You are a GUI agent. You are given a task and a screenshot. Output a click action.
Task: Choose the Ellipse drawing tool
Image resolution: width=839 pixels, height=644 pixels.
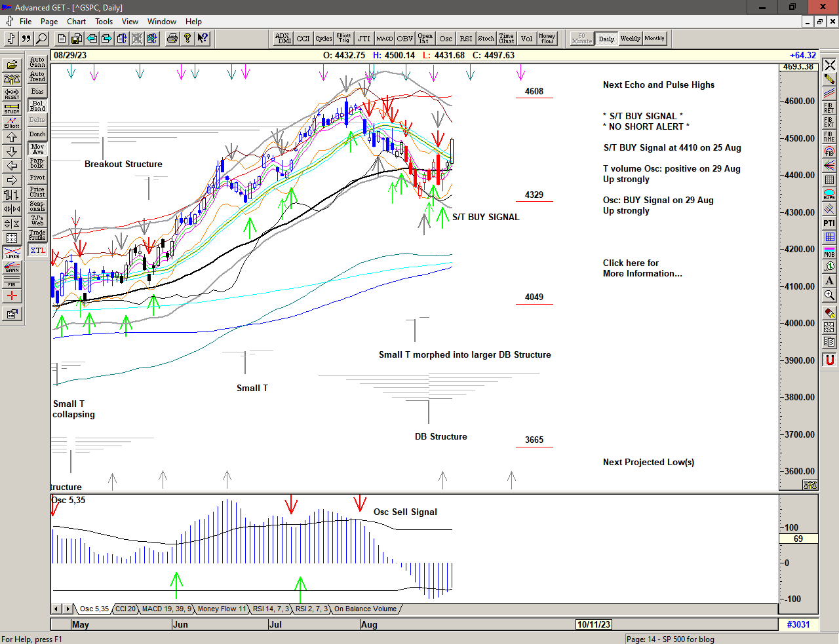[x=829, y=195]
